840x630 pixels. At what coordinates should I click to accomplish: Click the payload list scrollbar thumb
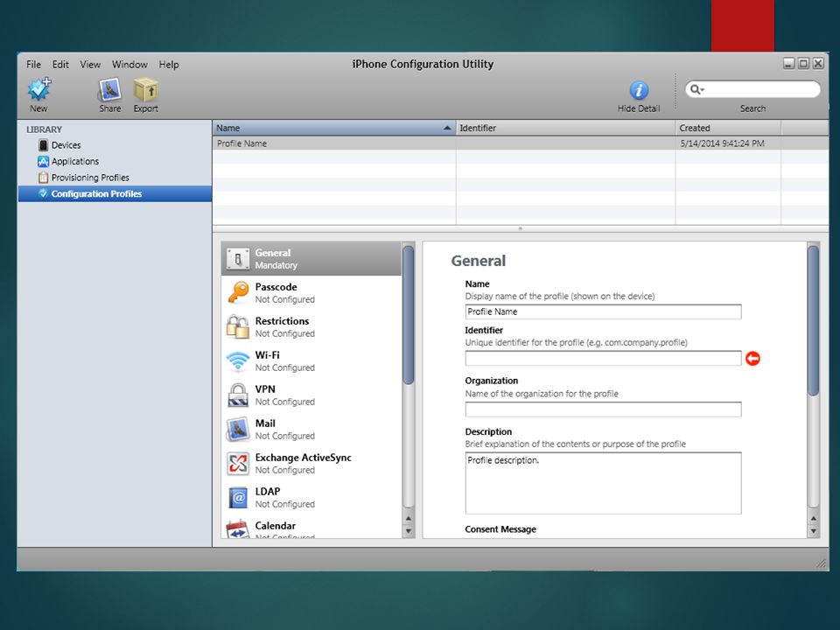point(409,315)
